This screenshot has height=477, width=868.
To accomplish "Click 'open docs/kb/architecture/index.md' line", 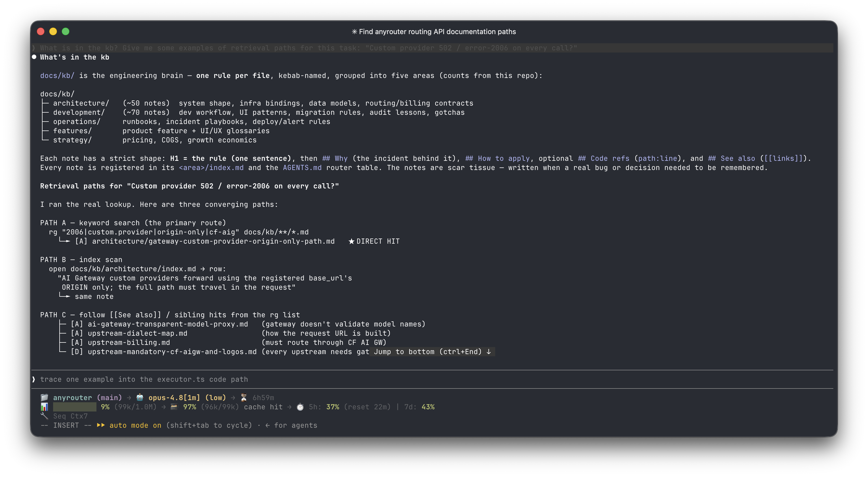I will pyautogui.click(x=137, y=269).
